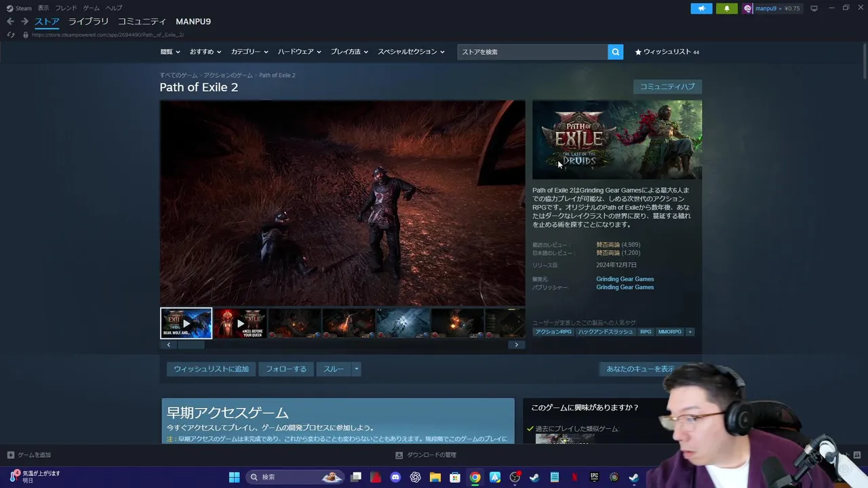This screenshot has width=868, height=488.
Task: Click the Windows taskbar 検索 box
Action: [x=294, y=477]
